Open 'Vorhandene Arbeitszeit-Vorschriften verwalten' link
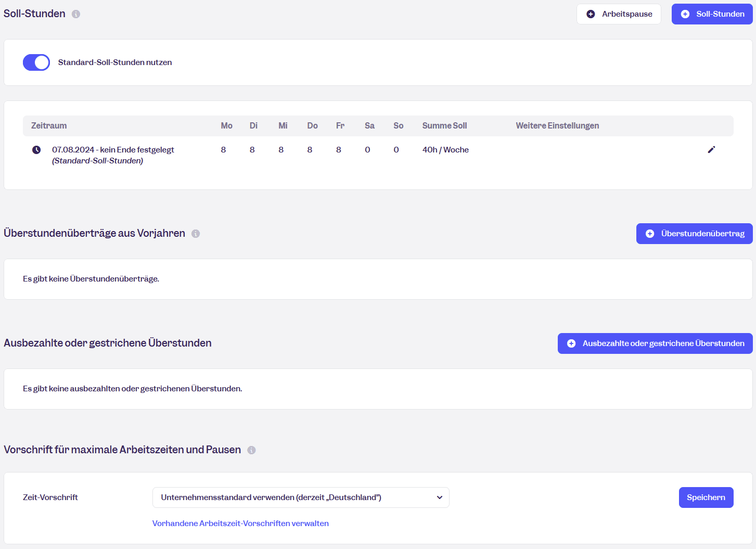The height and width of the screenshot is (549, 756). (x=240, y=524)
